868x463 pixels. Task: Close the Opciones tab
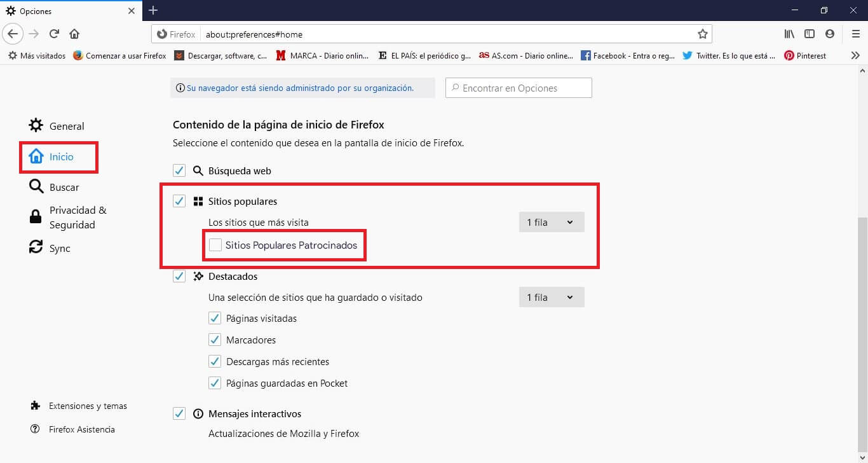132,11
